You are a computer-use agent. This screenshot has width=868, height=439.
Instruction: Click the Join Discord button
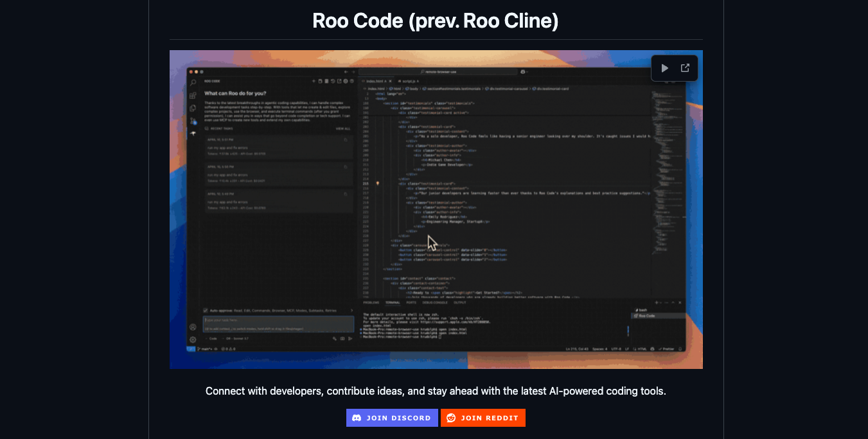pos(392,418)
